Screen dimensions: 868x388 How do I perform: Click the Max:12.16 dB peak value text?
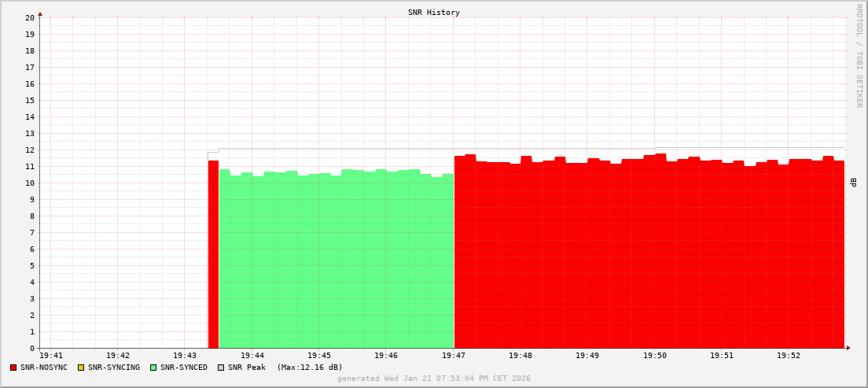pos(310,368)
